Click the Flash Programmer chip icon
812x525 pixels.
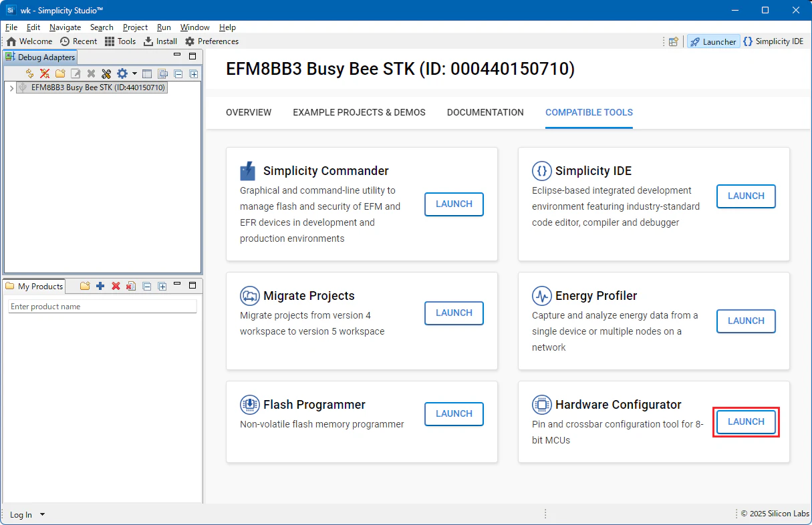coord(249,405)
